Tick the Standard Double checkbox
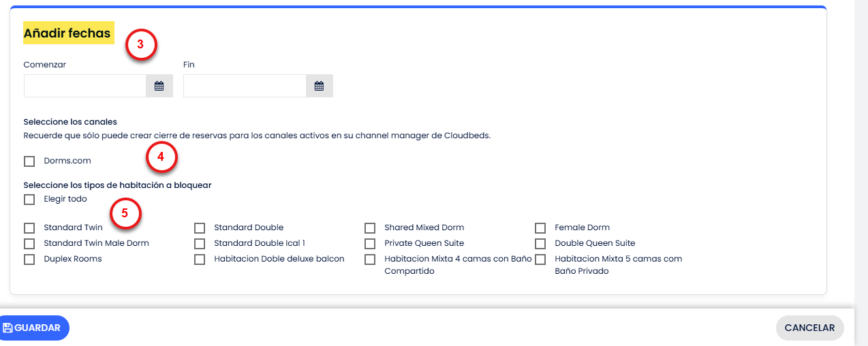The image size is (868, 346). pyautogui.click(x=200, y=228)
